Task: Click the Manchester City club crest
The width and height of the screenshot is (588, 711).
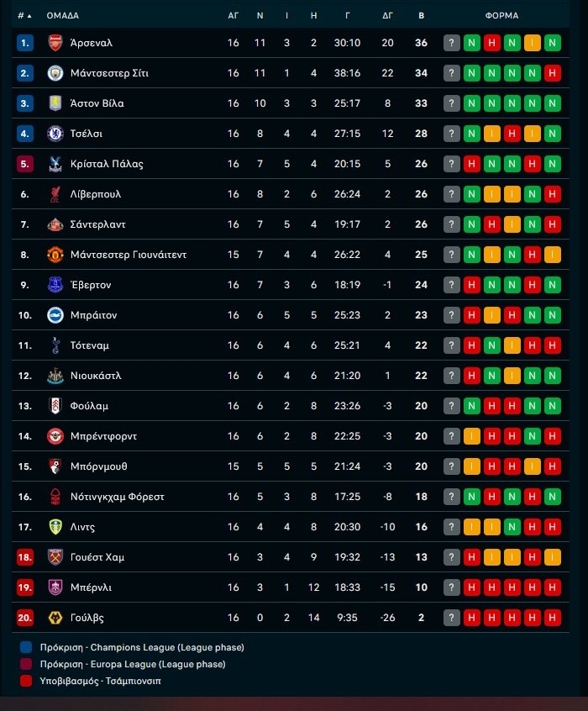Action: pos(55,73)
